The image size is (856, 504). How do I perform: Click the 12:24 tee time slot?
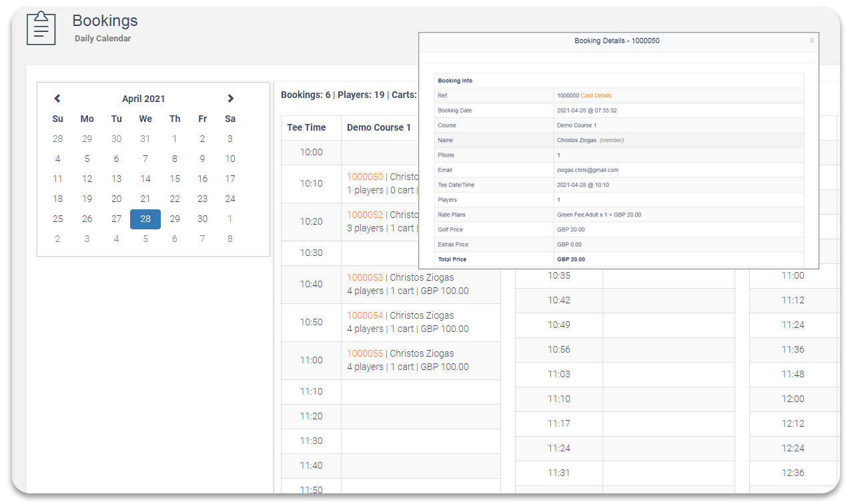(x=793, y=448)
